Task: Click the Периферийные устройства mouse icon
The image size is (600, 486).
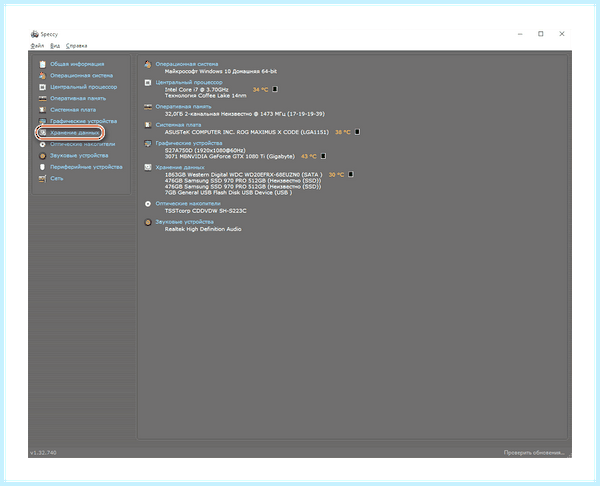Action: 42,167
